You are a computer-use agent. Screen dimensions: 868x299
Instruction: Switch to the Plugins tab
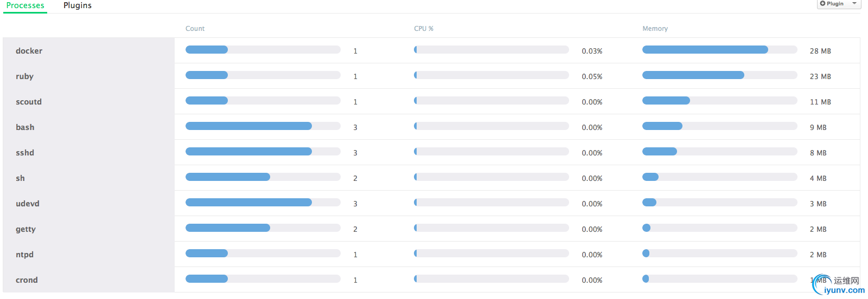[x=78, y=5]
